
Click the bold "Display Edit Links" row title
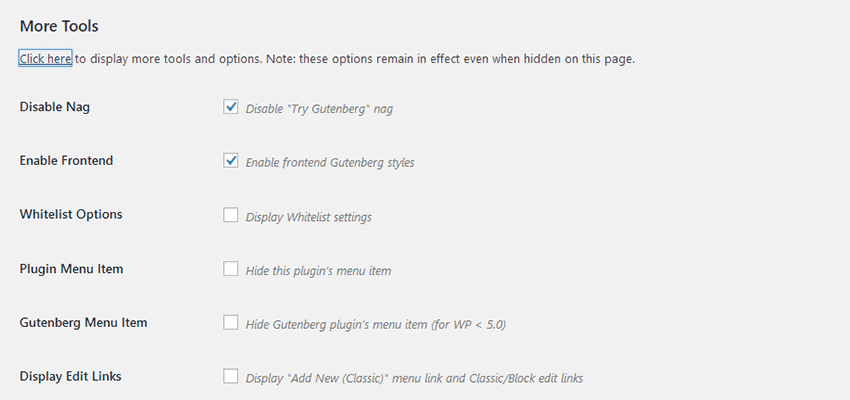[71, 377]
